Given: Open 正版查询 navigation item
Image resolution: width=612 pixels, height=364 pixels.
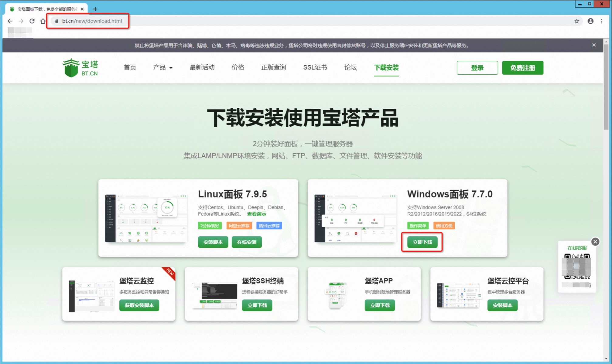Looking at the screenshot, I should 273,67.
